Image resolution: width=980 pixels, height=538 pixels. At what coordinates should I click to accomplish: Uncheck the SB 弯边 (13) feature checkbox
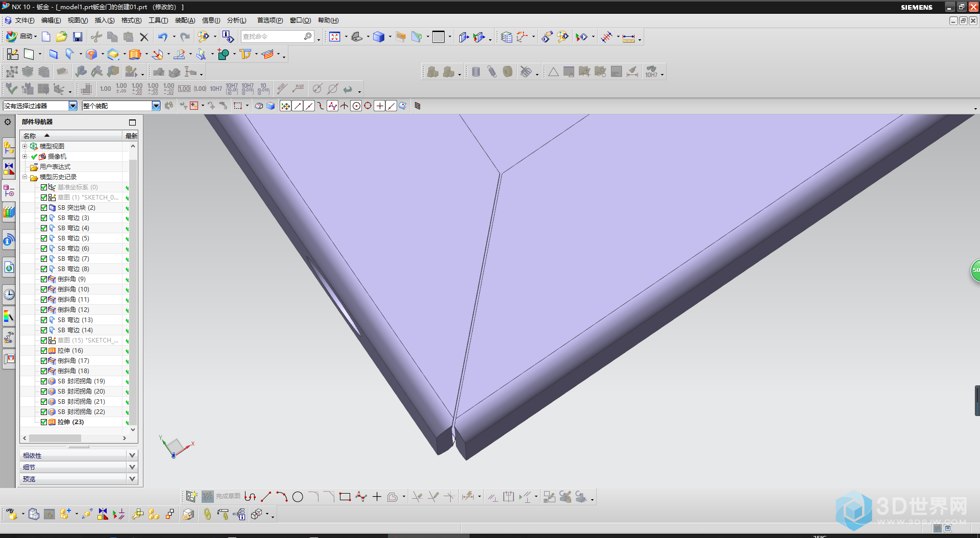tap(44, 320)
